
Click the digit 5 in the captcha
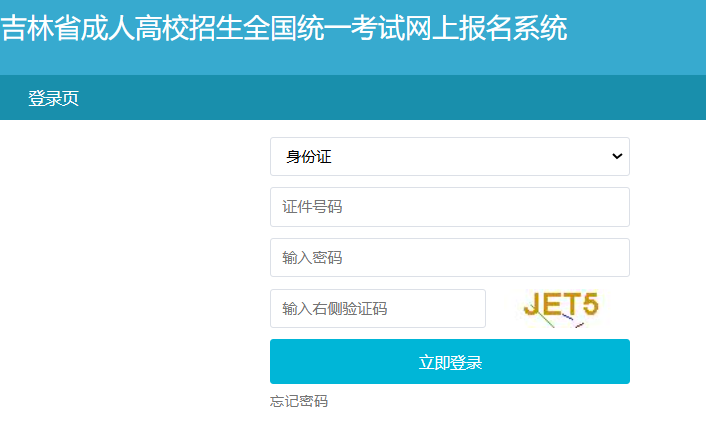(x=589, y=303)
